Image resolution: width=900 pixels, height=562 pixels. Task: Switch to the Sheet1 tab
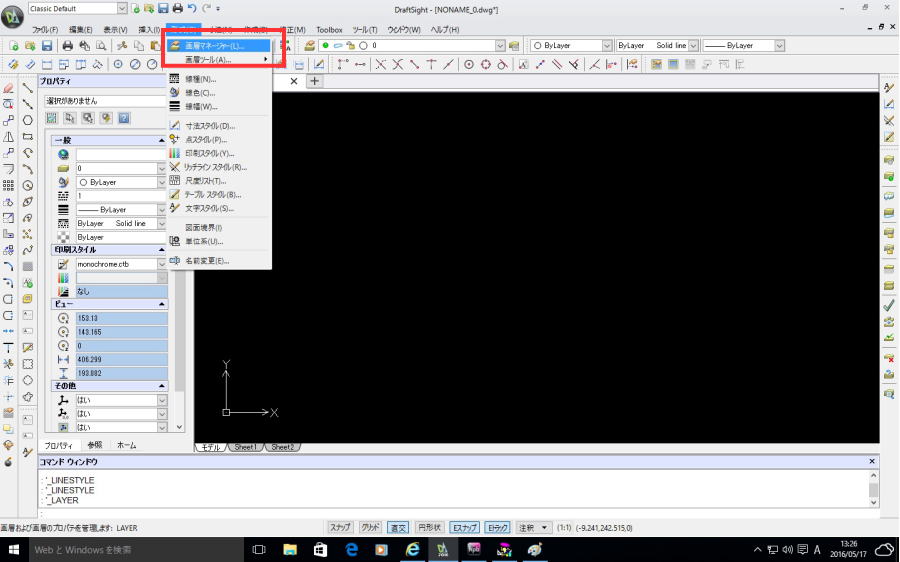tap(246, 447)
